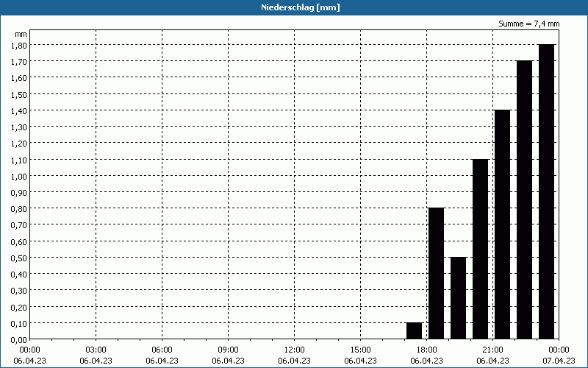Click the 0,40 y-axis value
This screenshot has height=368, width=588.
coord(19,274)
